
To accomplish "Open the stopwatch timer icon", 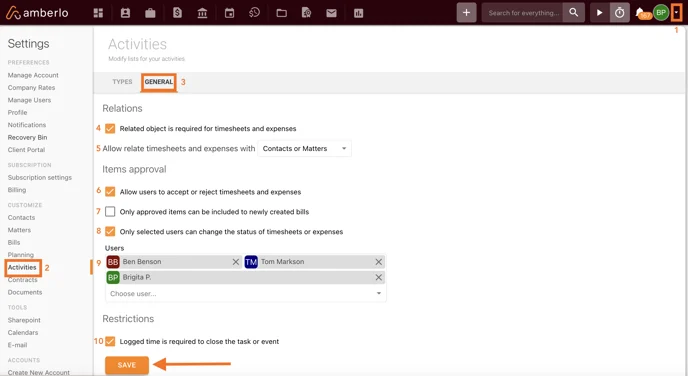I will [x=620, y=13].
